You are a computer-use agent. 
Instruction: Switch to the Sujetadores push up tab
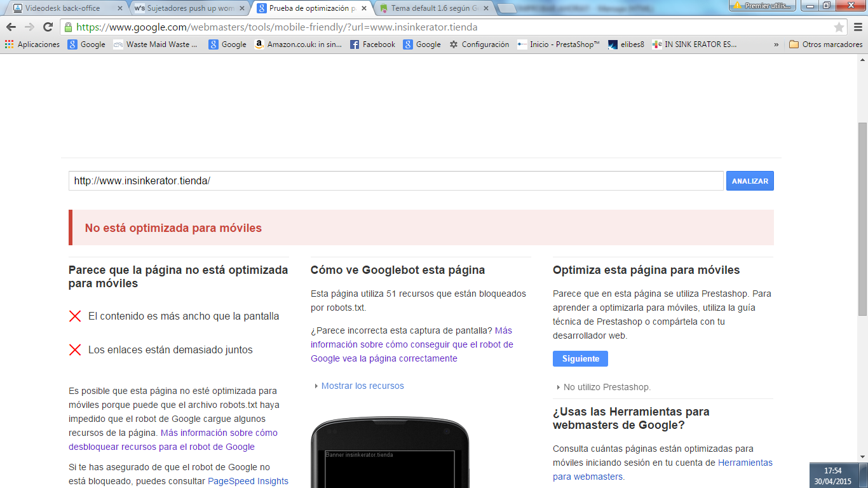point(188,8)
